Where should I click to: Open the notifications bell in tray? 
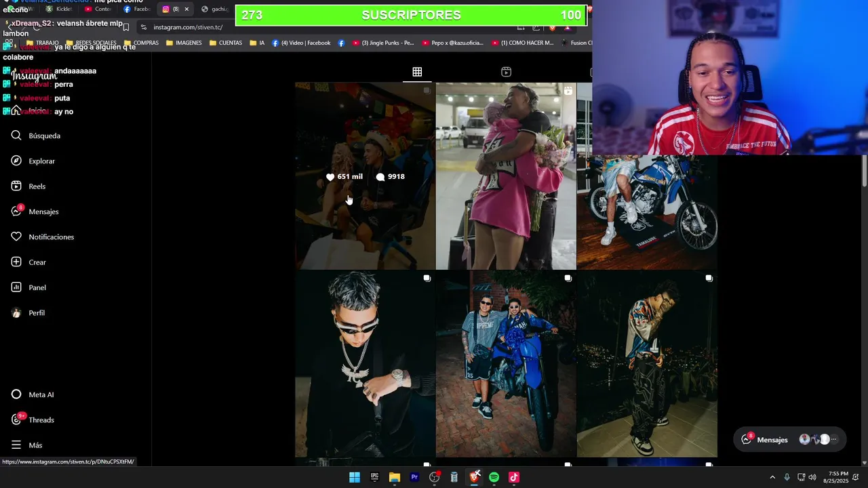click(856, 477)
